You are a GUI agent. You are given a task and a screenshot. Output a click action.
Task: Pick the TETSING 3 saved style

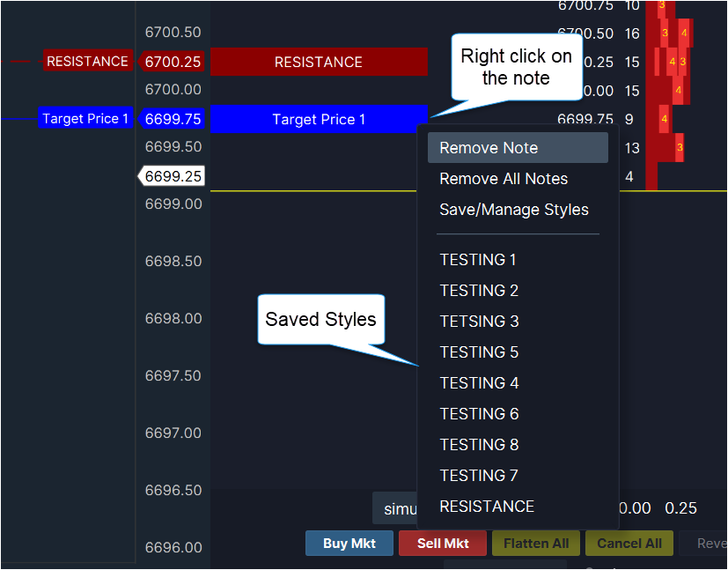tap(479, 322)
